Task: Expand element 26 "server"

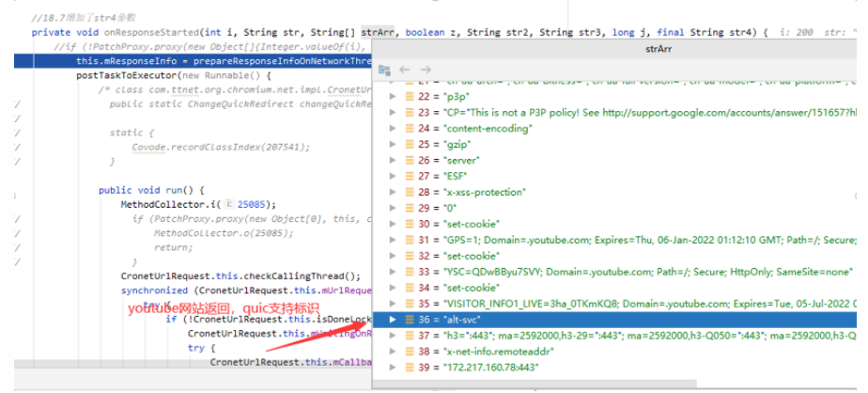Action: [x=393, y=160]
